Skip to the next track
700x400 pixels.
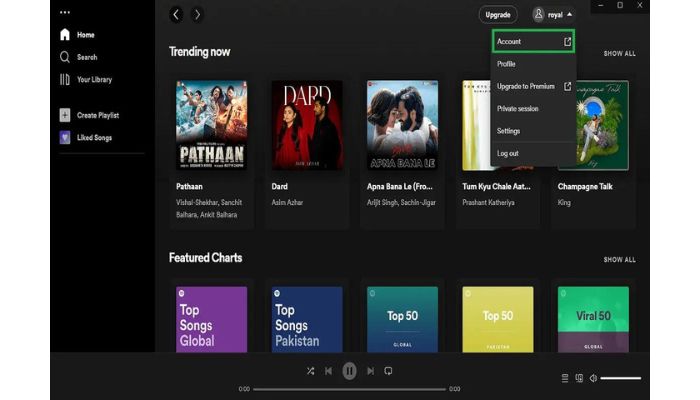coord(371,371)
